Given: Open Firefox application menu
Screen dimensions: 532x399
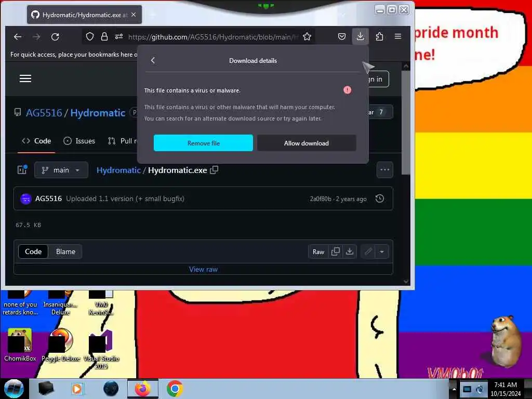Looking at the screenshot, I should 398,36.
